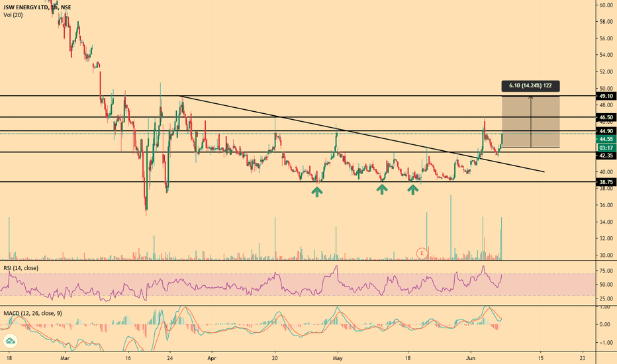Click the 52.00 price axis value
617x364 pixels.
[x=606, y=71]
